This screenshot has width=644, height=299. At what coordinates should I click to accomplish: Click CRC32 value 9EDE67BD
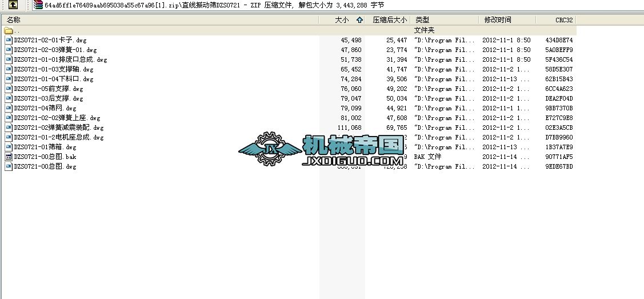tap(559, 167)
